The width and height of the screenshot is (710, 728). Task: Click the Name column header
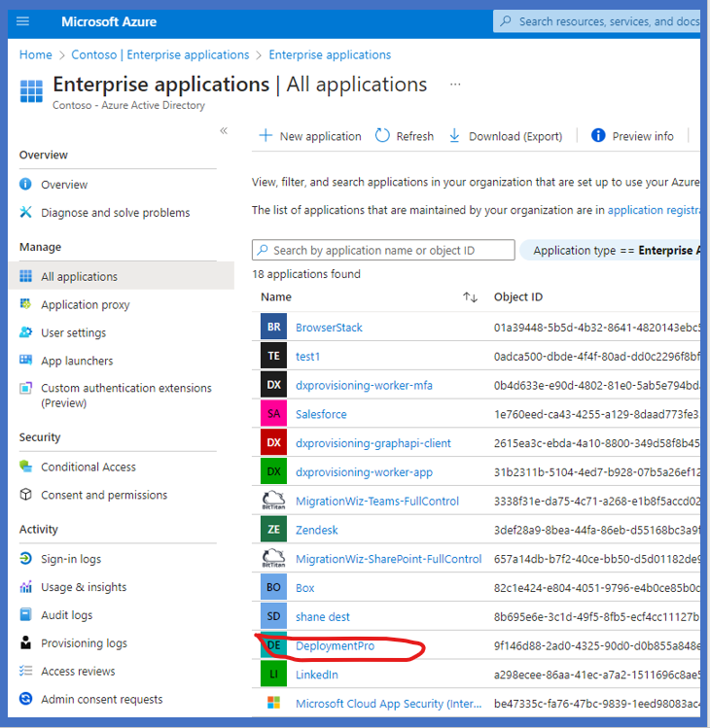[x=276, y=297]
